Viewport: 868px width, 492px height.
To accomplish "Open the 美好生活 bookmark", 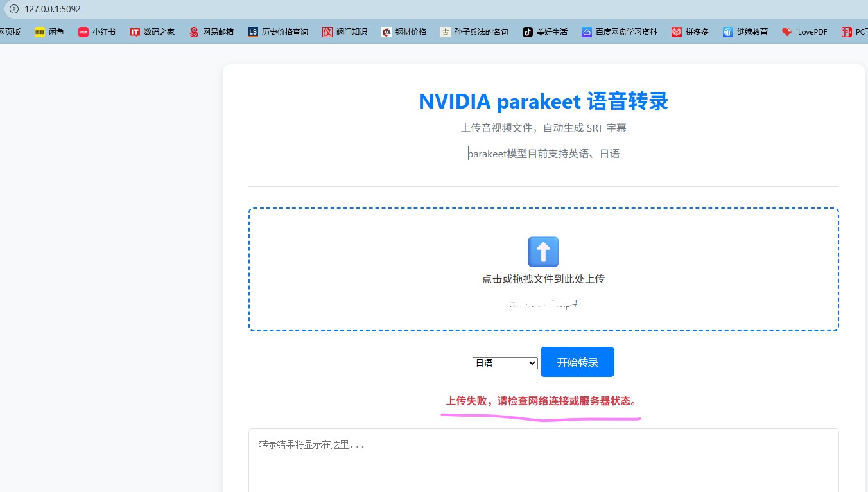I will pyautogui.click(x=545, y=31).
